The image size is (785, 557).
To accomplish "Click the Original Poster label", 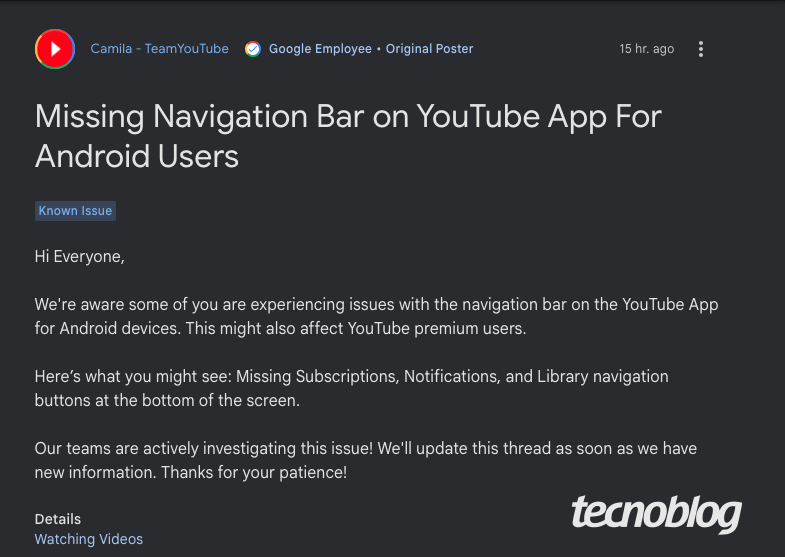I will coord(429,49).
